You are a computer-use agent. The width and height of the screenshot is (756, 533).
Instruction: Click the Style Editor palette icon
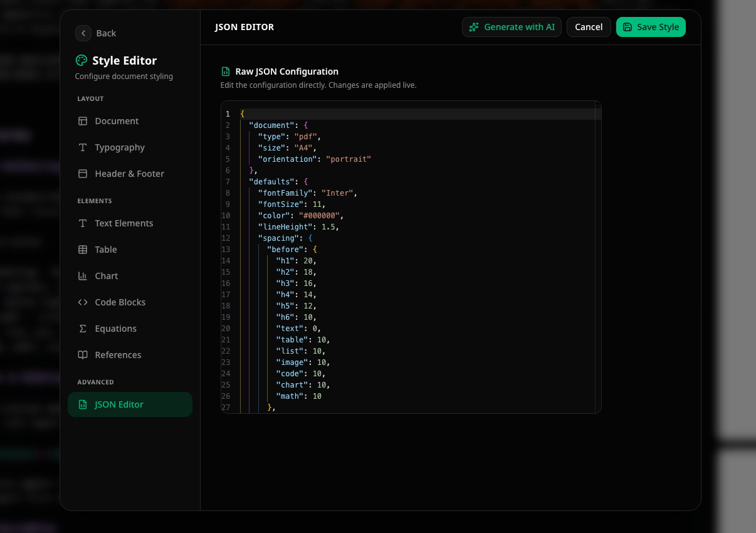click(x=81, y=61)
